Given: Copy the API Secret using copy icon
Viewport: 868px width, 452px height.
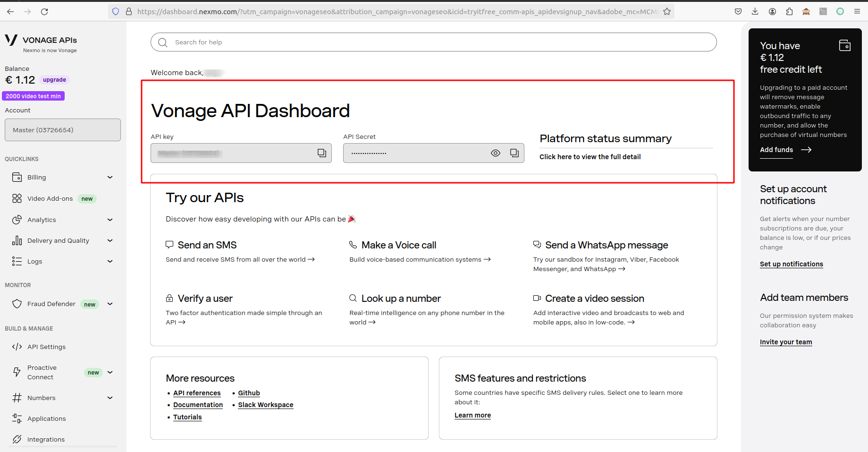Looking at the screenshot, I should pyautogui.click(x=514, y=153).
